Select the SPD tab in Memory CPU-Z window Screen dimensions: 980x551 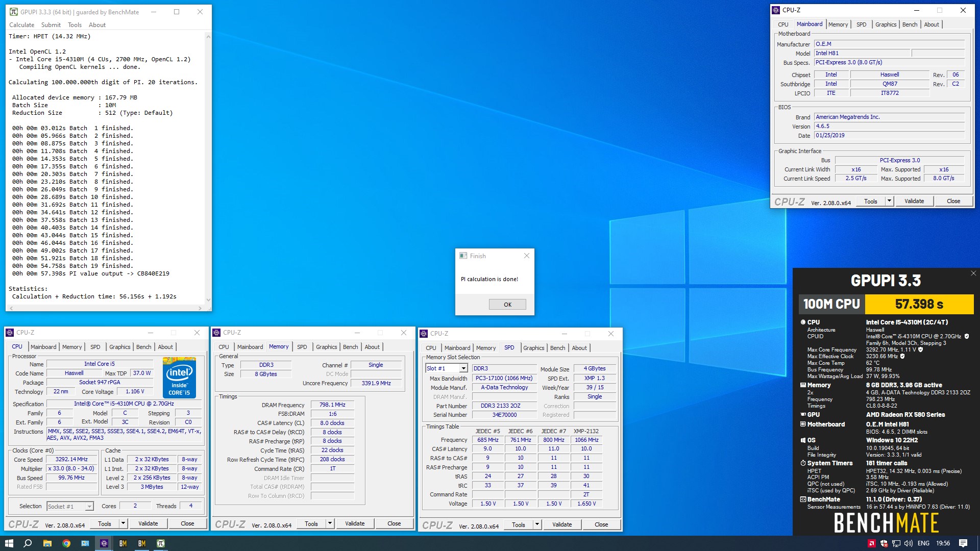302,347
